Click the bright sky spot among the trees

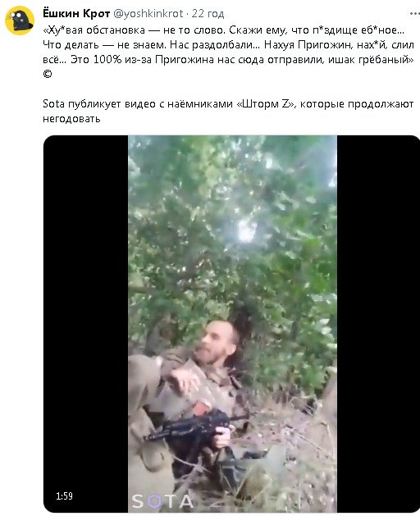click(x=245, y=231)
